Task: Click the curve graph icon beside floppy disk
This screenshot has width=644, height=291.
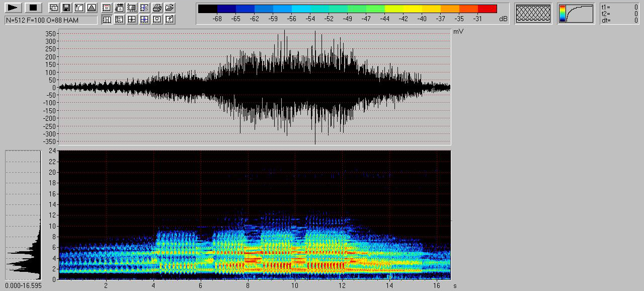Action: [79, 8]
